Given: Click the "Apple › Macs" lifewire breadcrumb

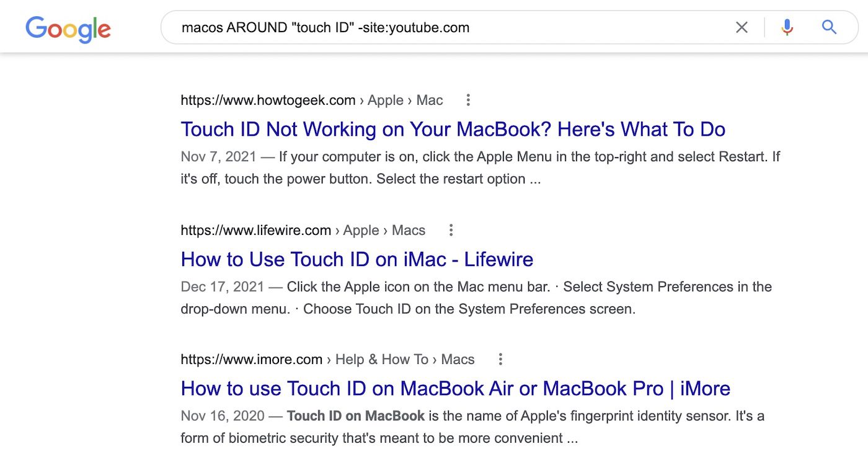Looking at the screenshot, I should (x=384, y=230).
